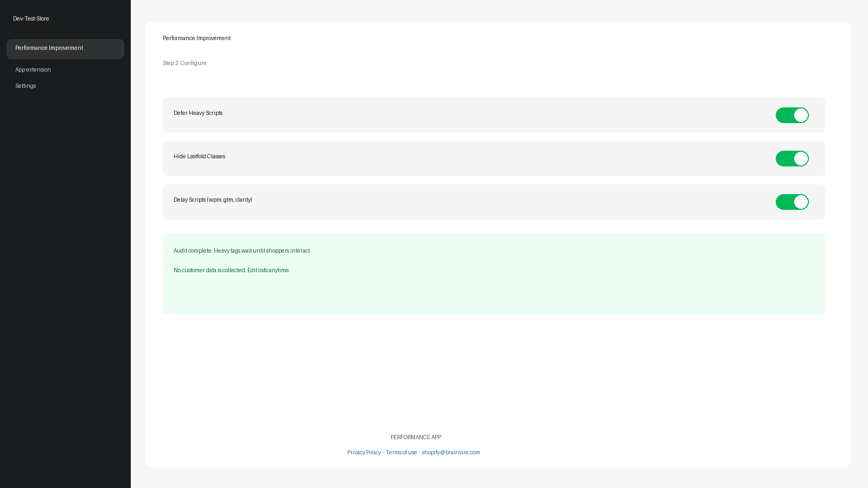Click the white knob of Defer Heavy Scripts
Screen dimensions: 868x488
tap(801, 115)
